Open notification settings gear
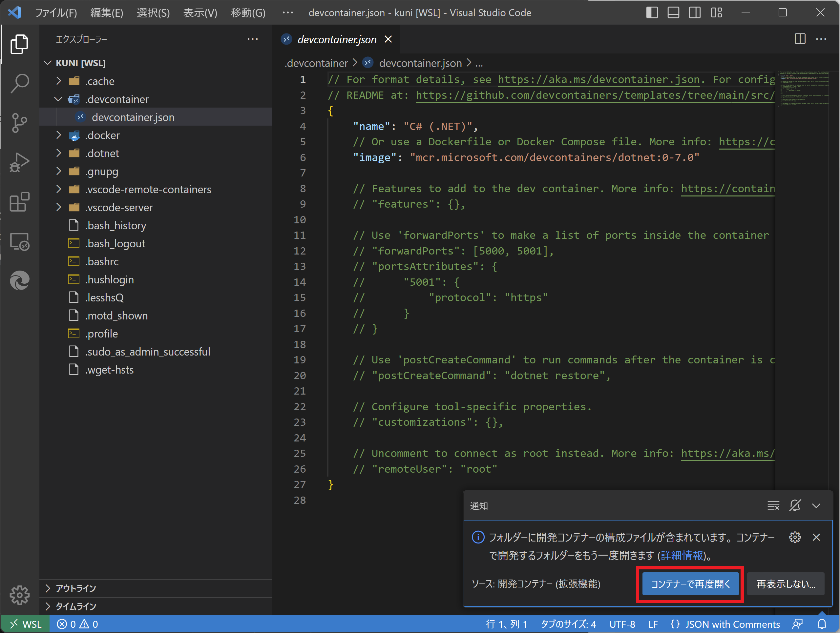Viewport: 840px width, 633px height. pos(795,537)
